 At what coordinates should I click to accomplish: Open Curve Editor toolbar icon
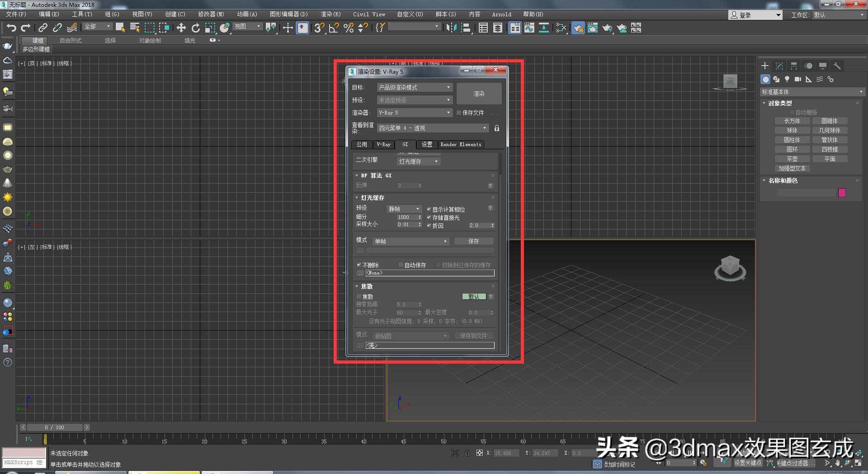point(529,28)
